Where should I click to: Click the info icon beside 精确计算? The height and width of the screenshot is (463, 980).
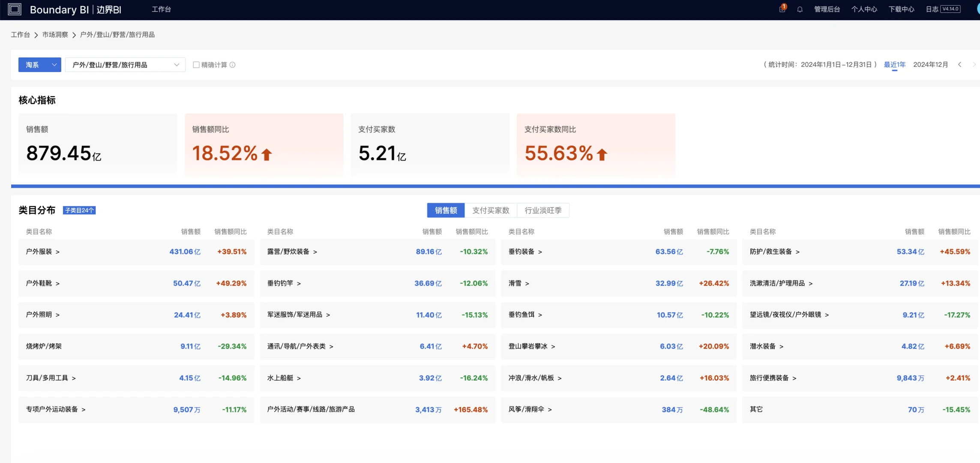pos(233,65)
